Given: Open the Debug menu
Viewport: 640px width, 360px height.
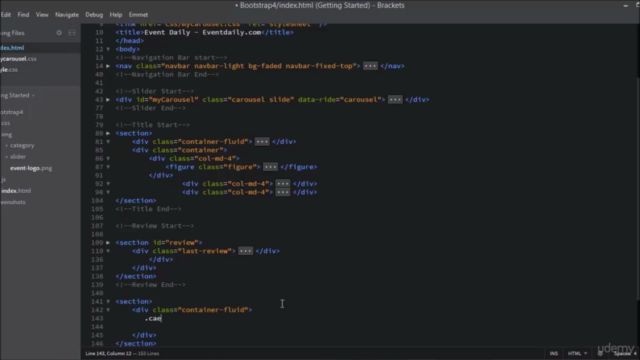Looking at the screenshot, I should point(94,15).
